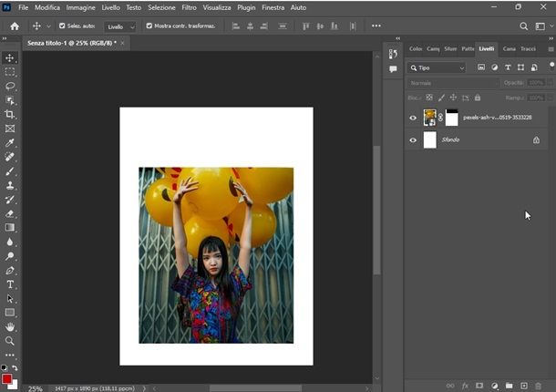Select the Move tool in toolbar

click(x=10, y=57)
